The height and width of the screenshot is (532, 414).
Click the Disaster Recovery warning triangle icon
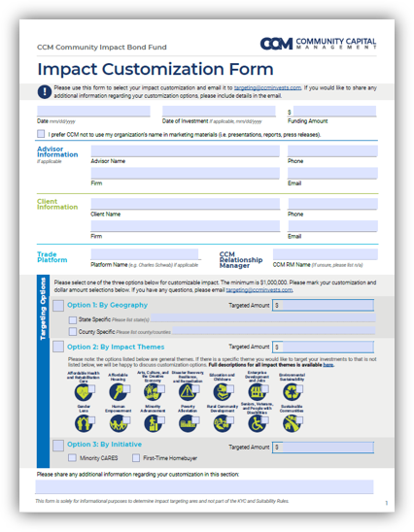point(188,392)
